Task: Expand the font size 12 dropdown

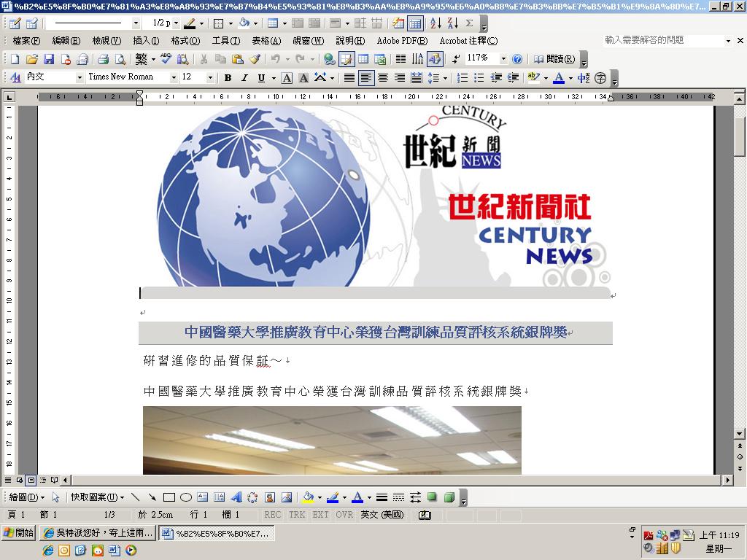Action: click(x=209, y=77)
